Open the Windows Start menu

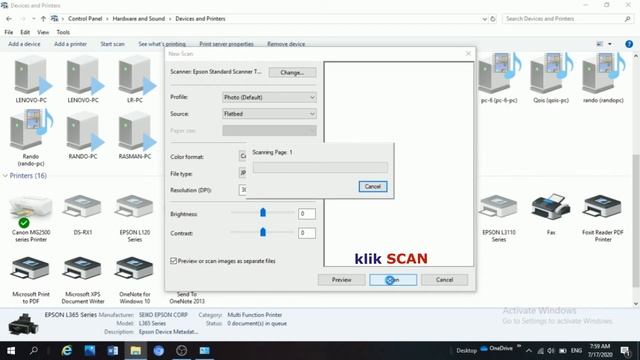(x=11, y=351)
